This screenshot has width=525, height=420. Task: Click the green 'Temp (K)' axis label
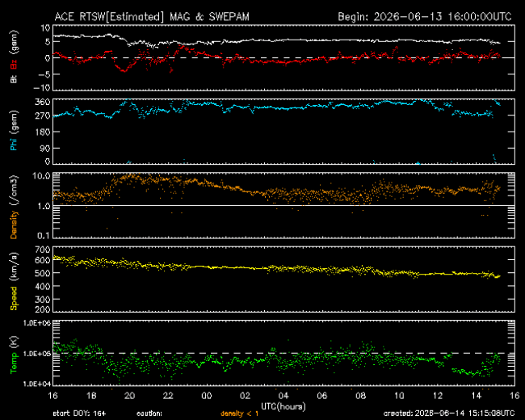[x=14, y=355]
